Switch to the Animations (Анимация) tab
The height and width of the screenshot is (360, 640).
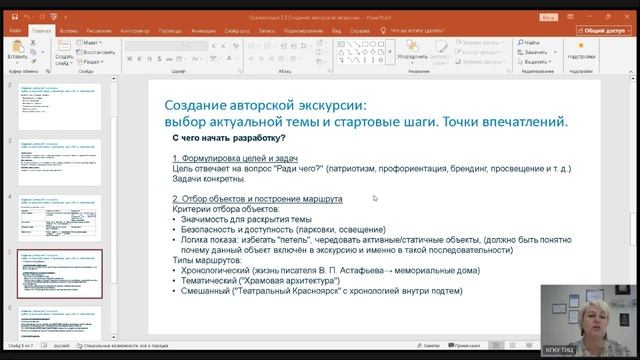click(203, 31)
